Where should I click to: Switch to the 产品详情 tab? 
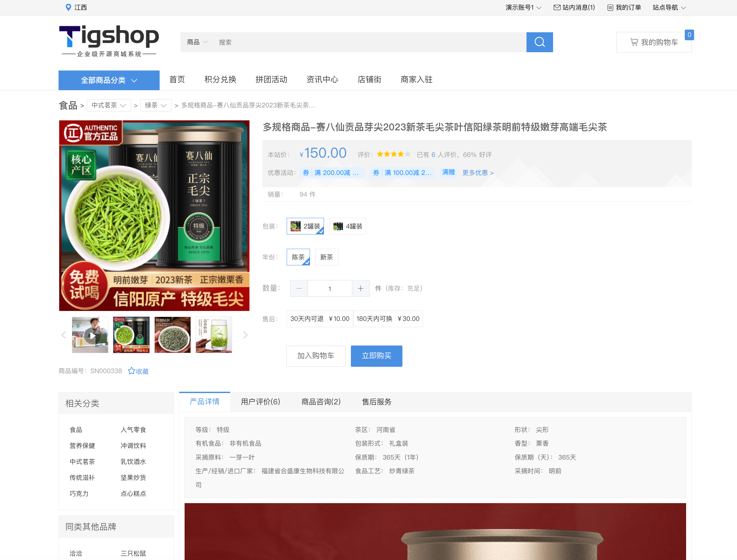click(x=204, y=401)
